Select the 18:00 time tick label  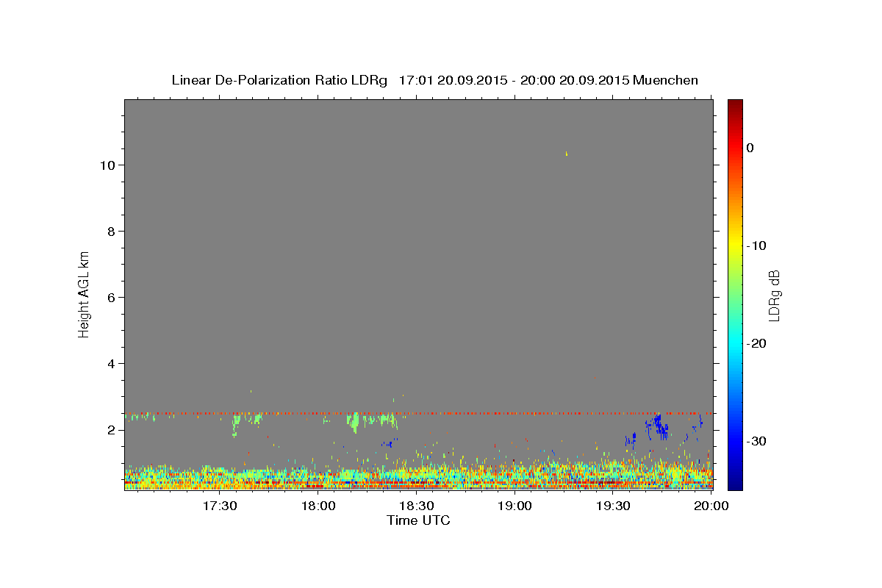coord(318,506)
